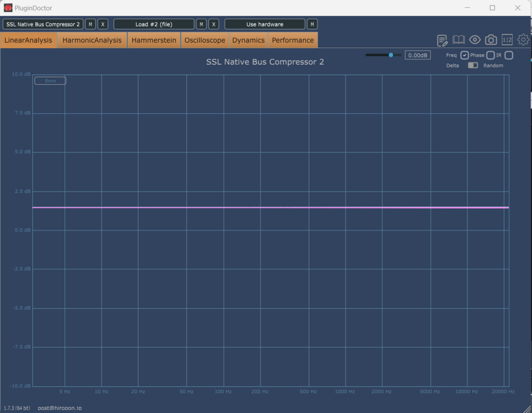This screenshot has width=532, height=413.
Task: Toggle the Delta/Random switch
Action: (473, 65)
